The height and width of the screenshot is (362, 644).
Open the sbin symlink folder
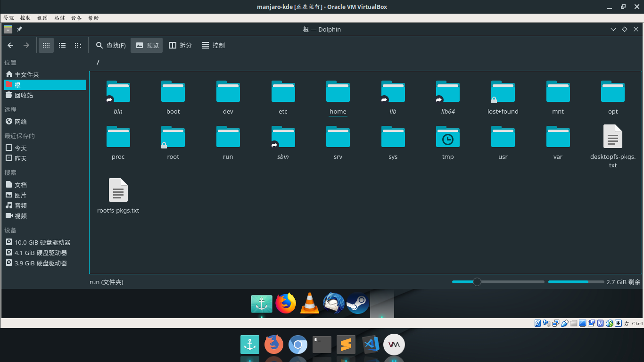(283, 143)
